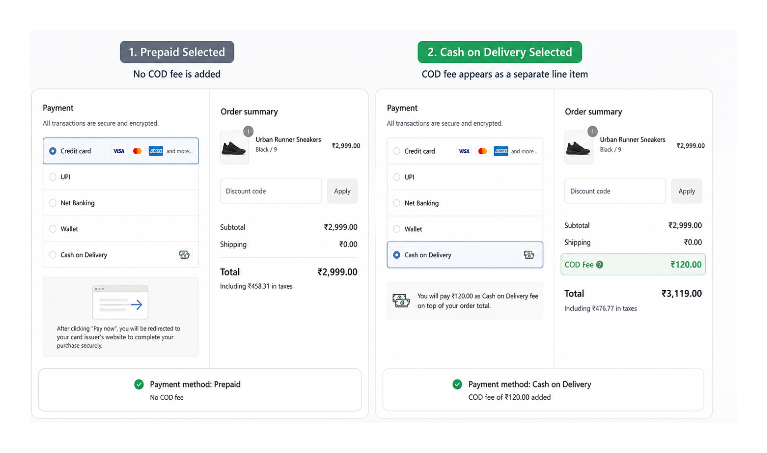Viewport: 767px width, 453px height.
Task: Click 'Urban Runner Sneakers' name in COD panel
Action: pyautogui.click(x=632, y=139)
